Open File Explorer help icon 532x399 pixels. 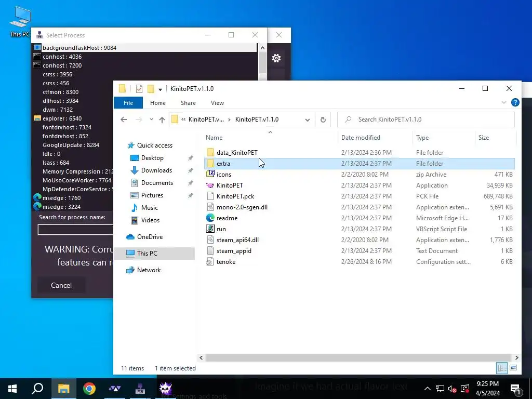[x=515, y=102]
